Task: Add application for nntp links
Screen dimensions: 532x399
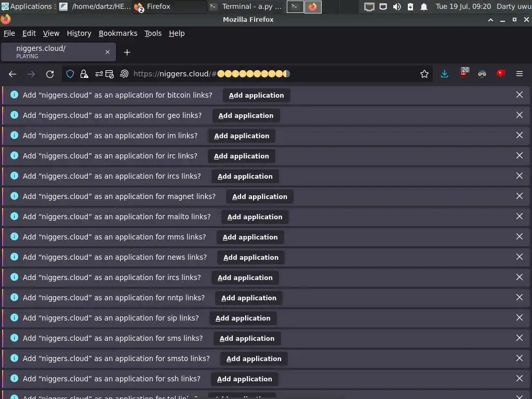Action: (x=249, y=298)
